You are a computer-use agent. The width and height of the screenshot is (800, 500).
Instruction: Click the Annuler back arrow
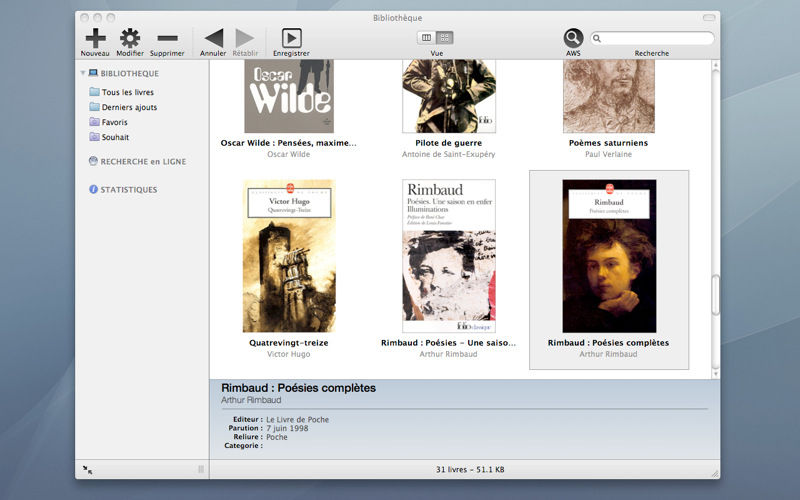[214, 38]
